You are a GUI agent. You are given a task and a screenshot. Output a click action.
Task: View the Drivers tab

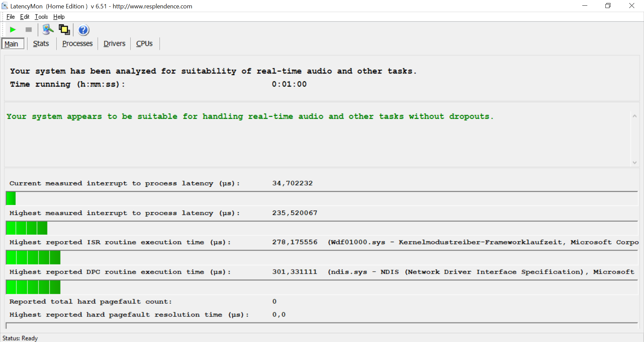[114, 44]
